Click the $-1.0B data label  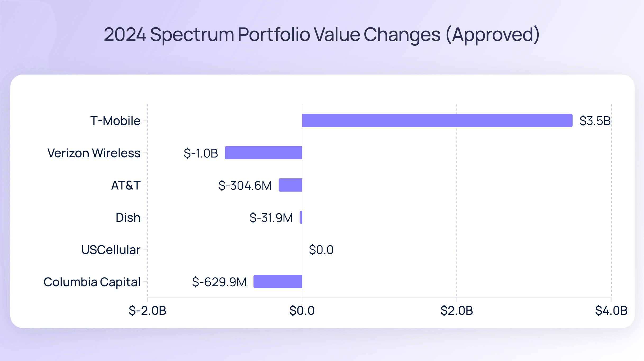pos(201,153)
